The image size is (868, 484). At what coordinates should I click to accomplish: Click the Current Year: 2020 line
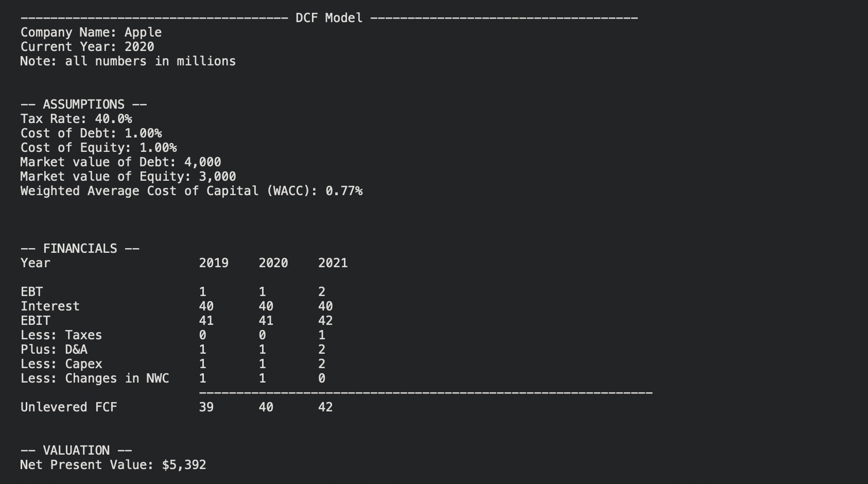click(x=87, y=47)
